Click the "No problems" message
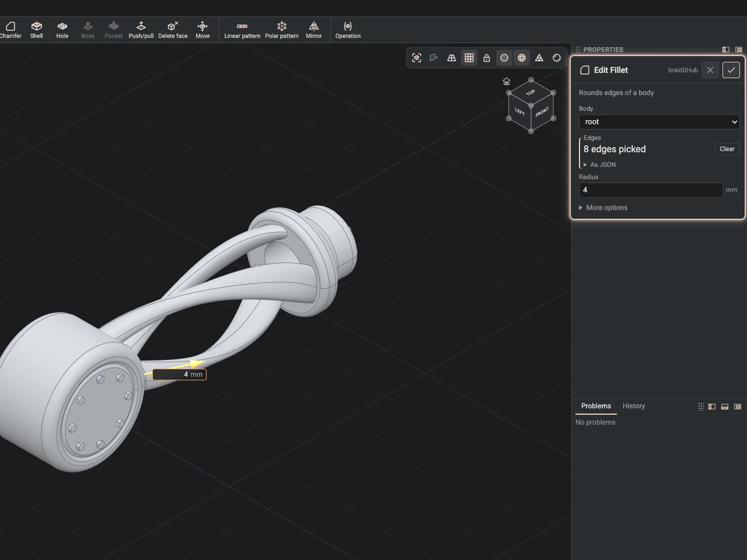This screenshot has width=747, height=560. click(x=595, y=422)
